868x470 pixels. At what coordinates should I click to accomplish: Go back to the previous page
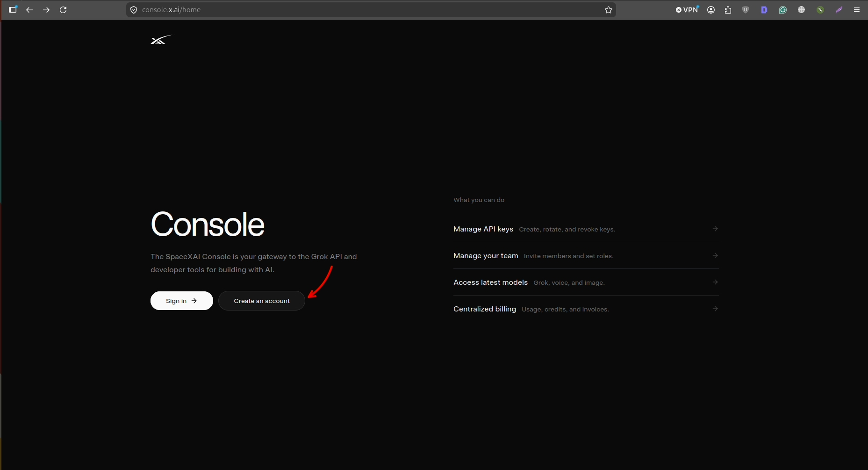29,10
